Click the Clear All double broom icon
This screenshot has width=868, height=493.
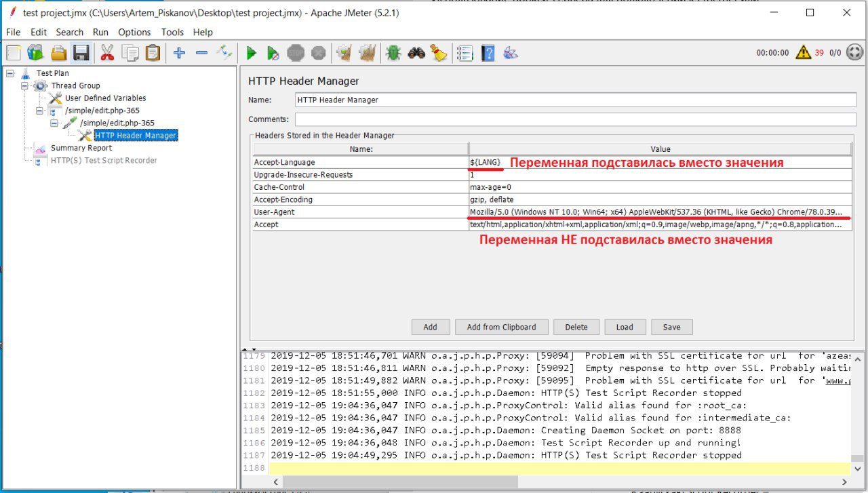click(367, 52)
